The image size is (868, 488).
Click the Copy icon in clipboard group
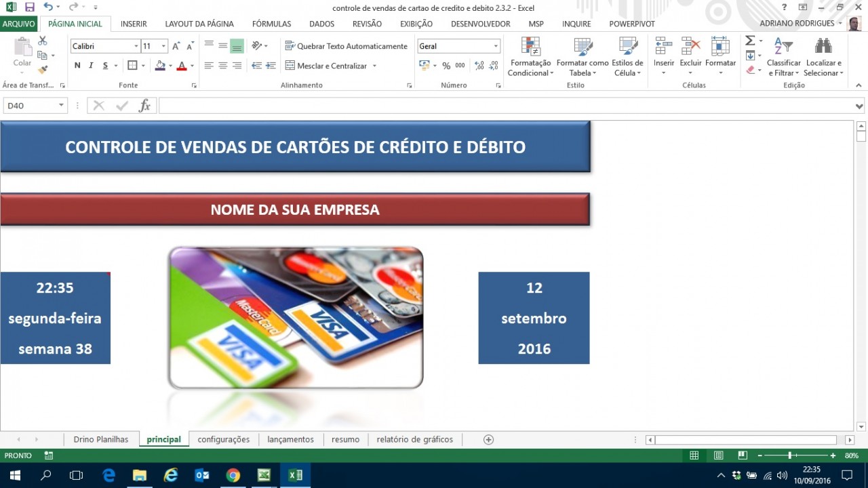click(x=43, y=56)
